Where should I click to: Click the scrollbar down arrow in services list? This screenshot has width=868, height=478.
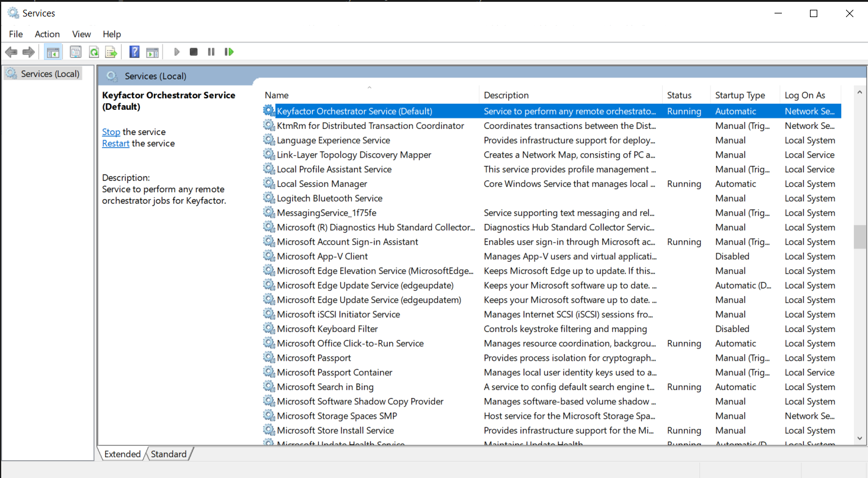[x=860, y=438]
